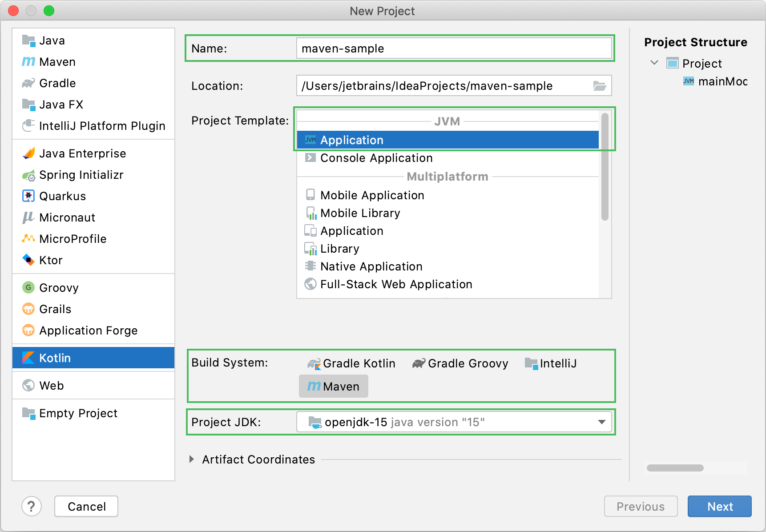Pick the Mobile Application template icon
Viewport: 766px width, 532px height.
310,195
